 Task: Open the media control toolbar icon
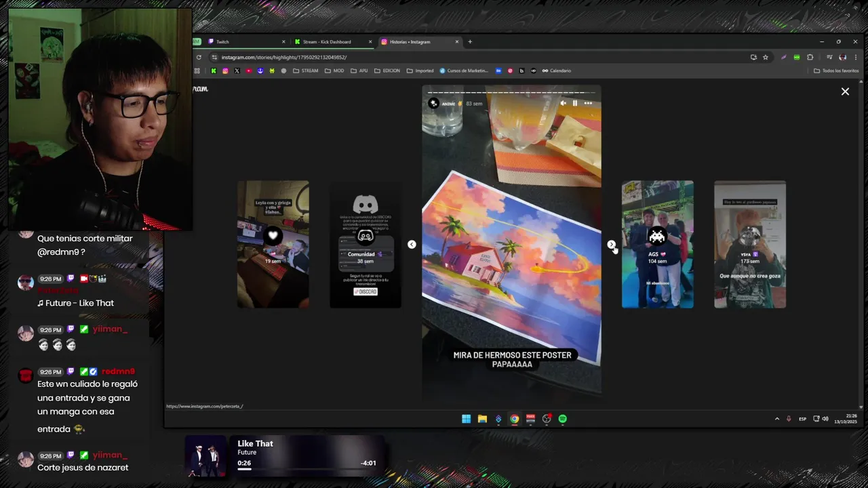[x=829, y=58]
